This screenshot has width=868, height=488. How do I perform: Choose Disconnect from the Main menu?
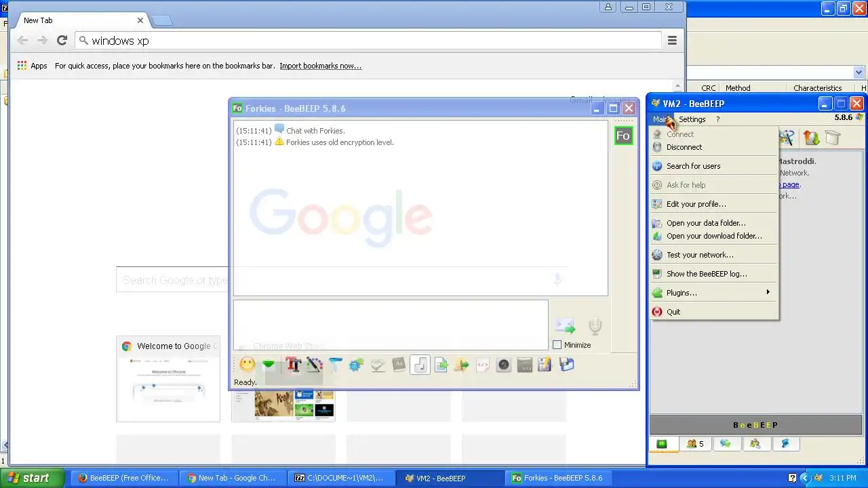click(713, 147)
